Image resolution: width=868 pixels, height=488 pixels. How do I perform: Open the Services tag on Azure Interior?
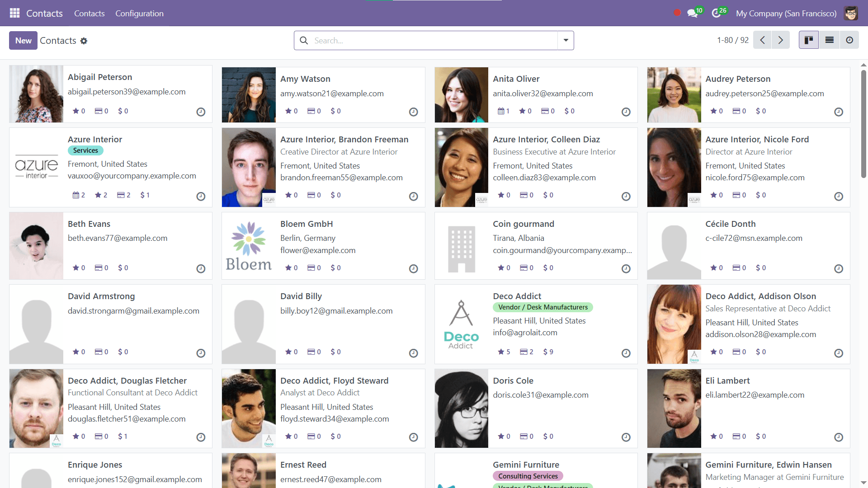[85, 150]
